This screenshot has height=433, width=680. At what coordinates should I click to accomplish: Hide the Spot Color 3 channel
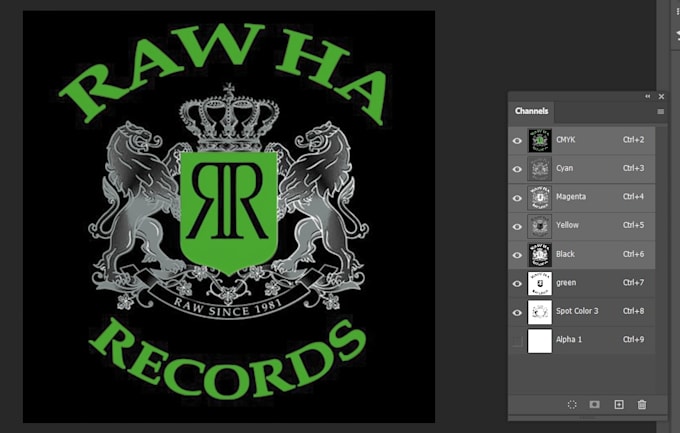(517, 312)
